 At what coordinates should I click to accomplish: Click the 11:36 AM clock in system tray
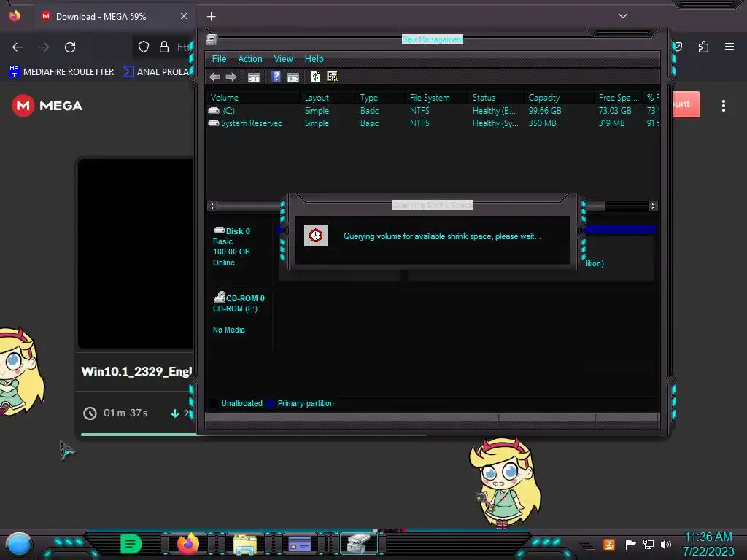708,537
